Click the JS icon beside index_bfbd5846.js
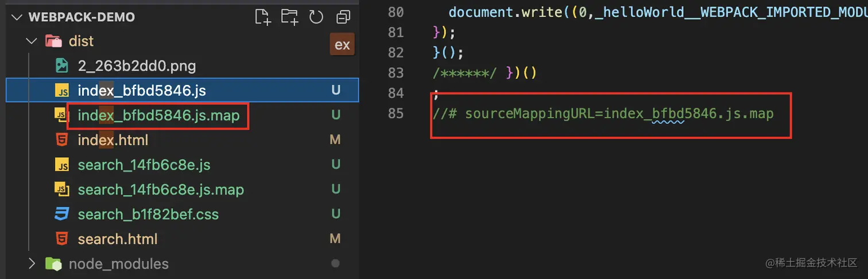Screen dimensions: 868x279 (x=61, y=90)
